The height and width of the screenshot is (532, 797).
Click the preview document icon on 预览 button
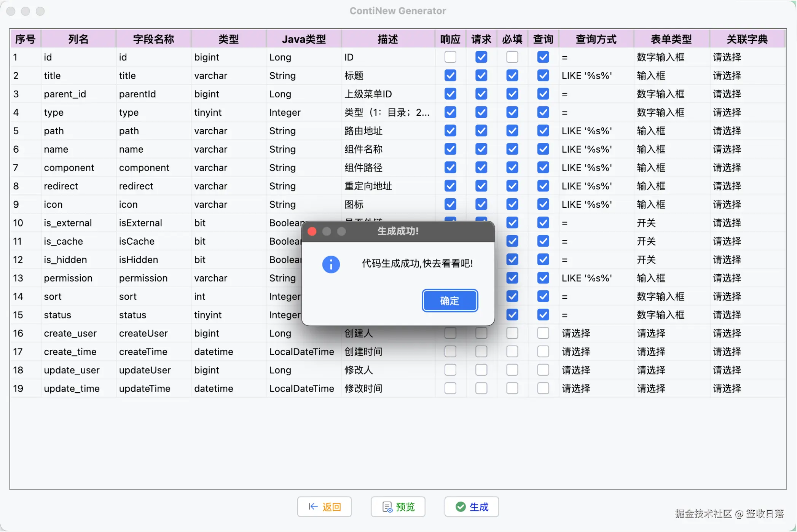tap(387, 507)
